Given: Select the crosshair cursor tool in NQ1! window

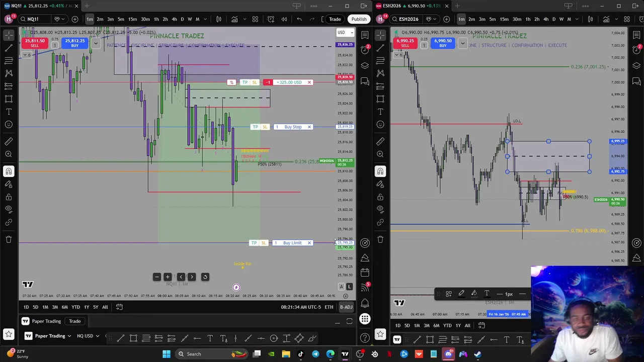Looking at the screenshot, I should click(x=9, y=35).
